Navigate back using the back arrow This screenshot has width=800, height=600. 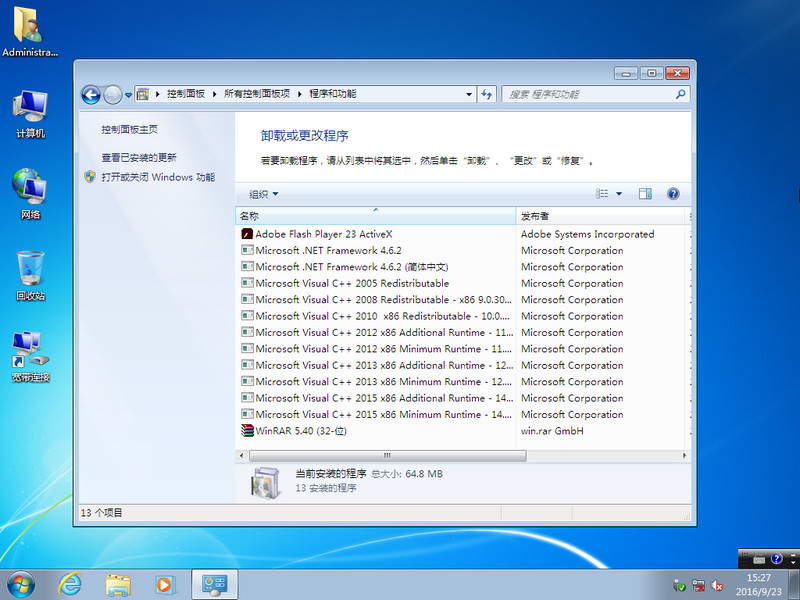tap(90, 93)
